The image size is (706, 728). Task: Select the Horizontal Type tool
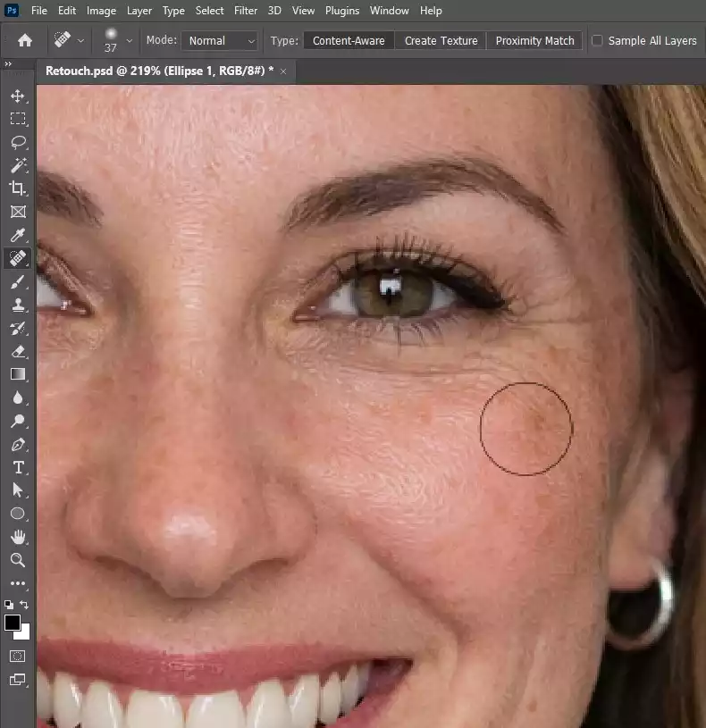(18, 467)
